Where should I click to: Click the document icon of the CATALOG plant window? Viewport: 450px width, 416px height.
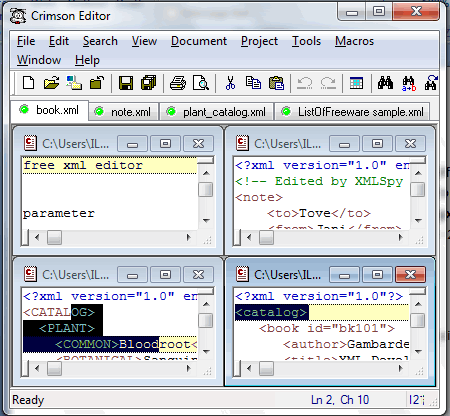tap(30, 274)
